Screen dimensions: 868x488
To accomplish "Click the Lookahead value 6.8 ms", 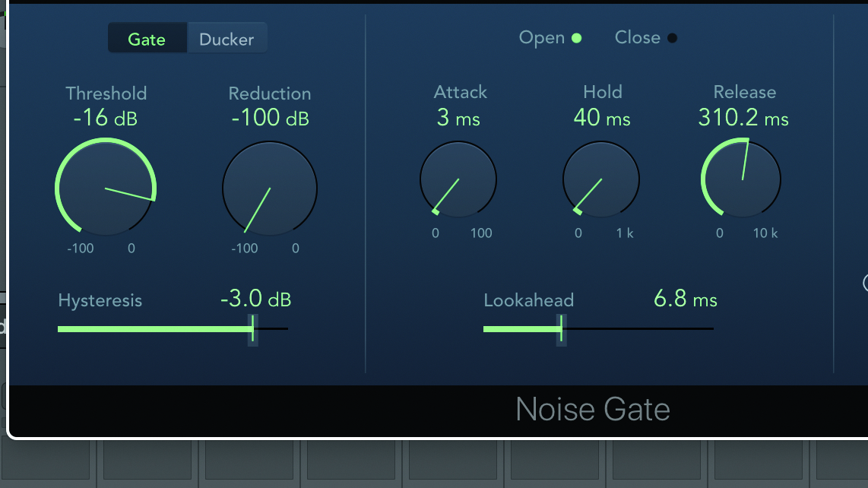I will 685,299.
